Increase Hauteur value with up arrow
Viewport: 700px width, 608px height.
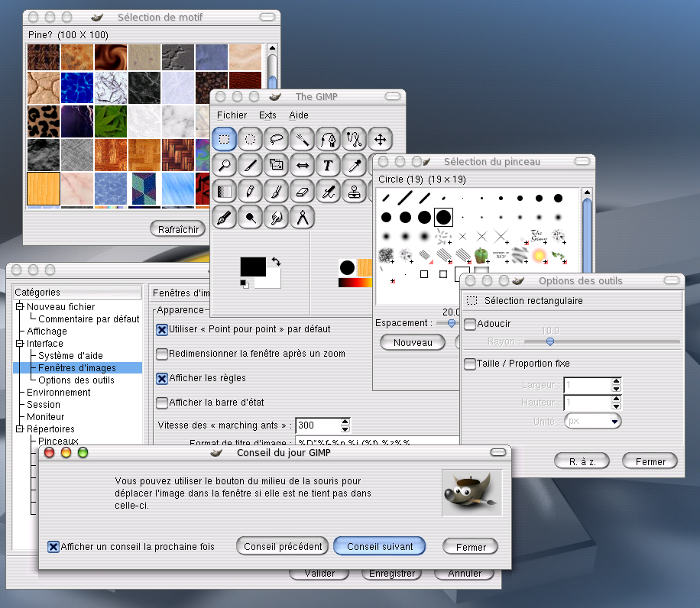(x=616, y=399)
